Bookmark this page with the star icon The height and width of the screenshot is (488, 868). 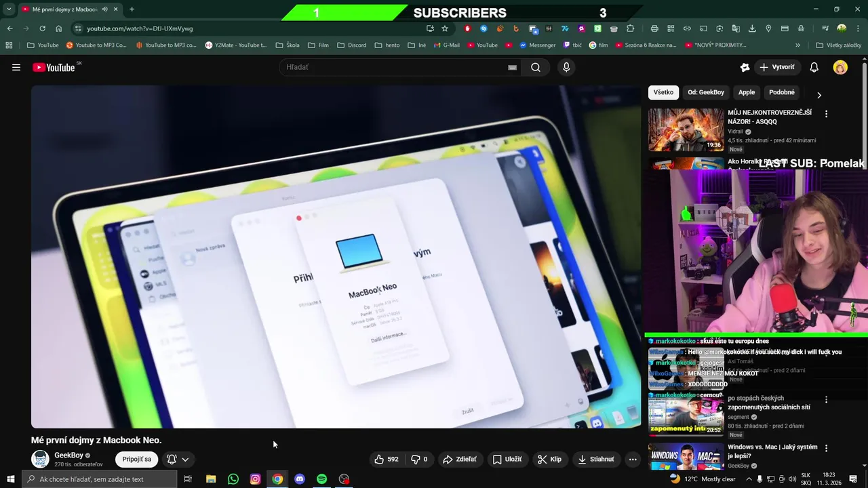point(445,28)
